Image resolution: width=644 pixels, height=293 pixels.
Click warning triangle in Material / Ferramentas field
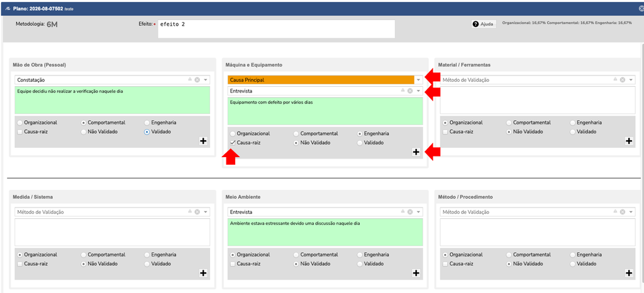click(615, 79)
